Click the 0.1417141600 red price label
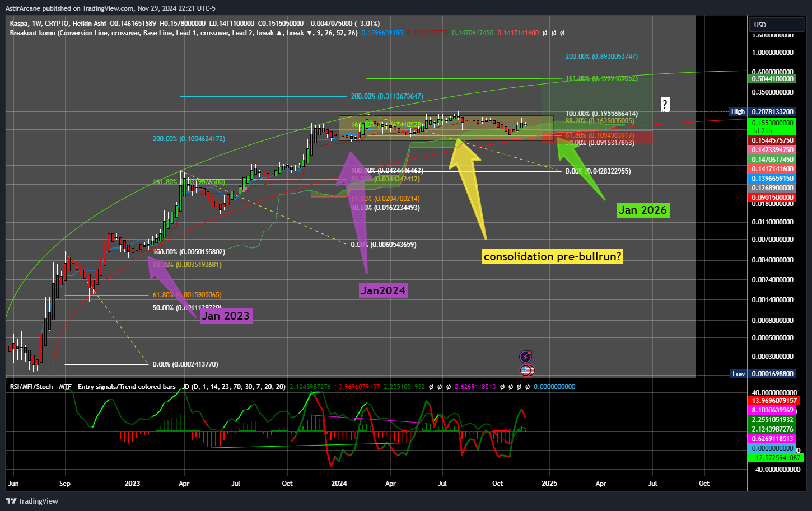Viewport: 812px width, 511px height. click(x=772, y=169)
